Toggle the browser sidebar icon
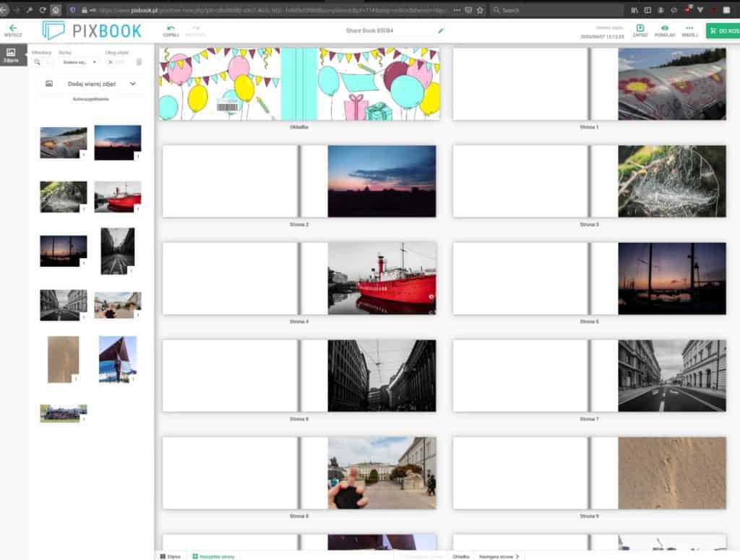Viewport: 740px width, 560px height. (647, 10)
